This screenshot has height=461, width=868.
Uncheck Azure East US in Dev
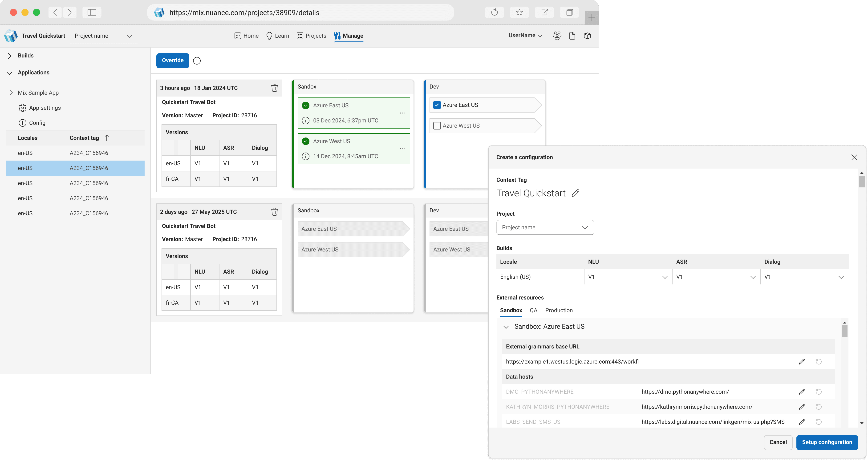(437, 105)
